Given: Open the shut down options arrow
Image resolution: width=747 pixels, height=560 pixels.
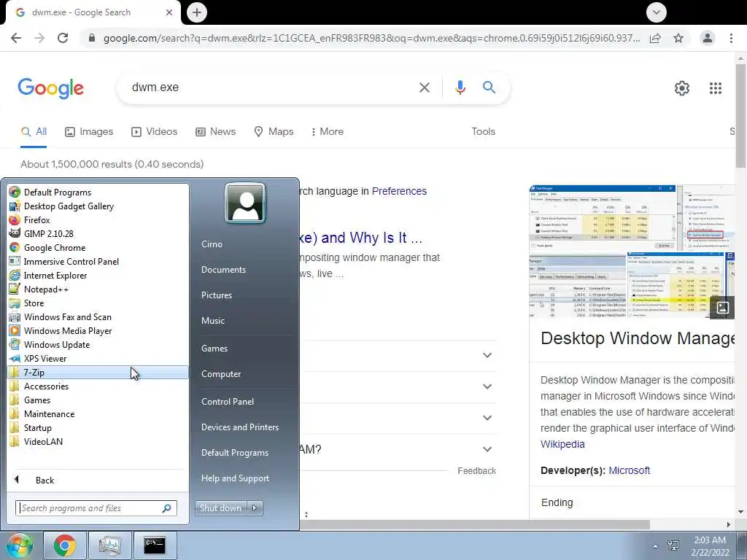Looking at the screenshot, I should (x=255, y=508).
